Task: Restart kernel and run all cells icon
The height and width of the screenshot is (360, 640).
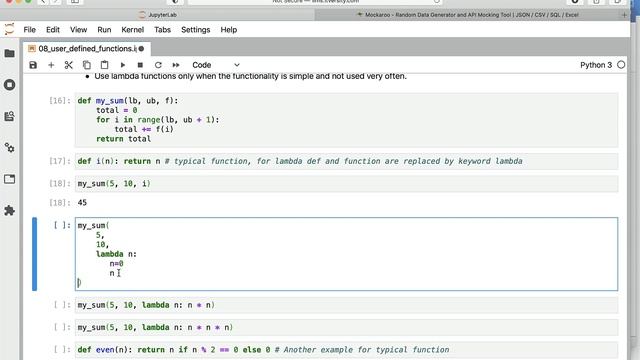Action: 176,65
